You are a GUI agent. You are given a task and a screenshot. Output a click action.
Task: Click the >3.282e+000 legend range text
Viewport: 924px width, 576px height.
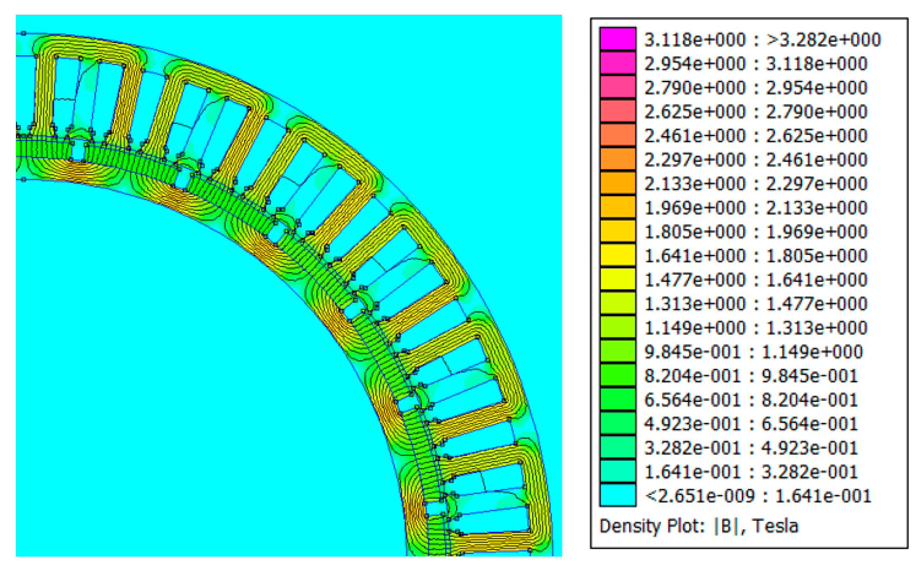coord(823,40)
